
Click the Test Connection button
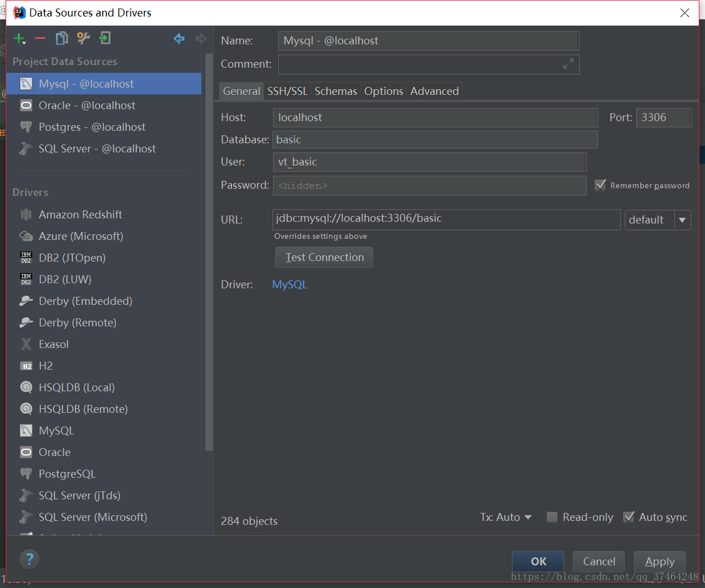324,257
